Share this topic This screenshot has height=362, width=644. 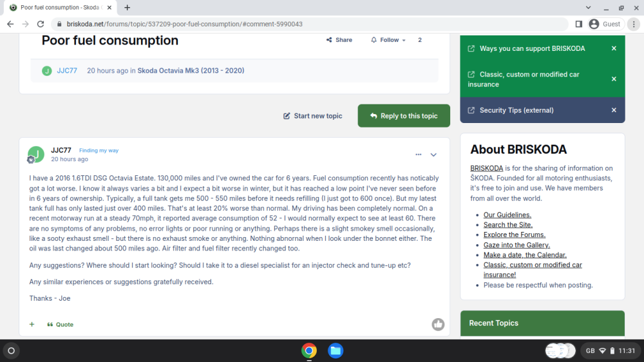click(339, 40)
